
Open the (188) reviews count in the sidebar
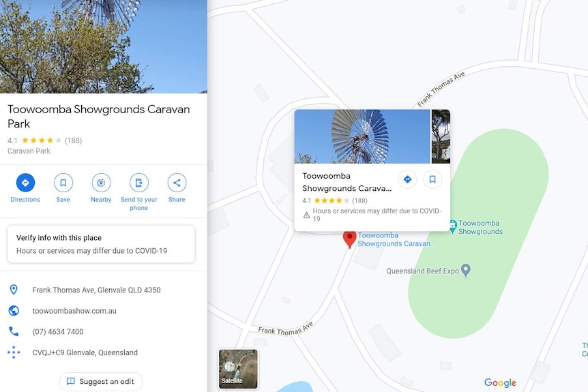[73, 140]
